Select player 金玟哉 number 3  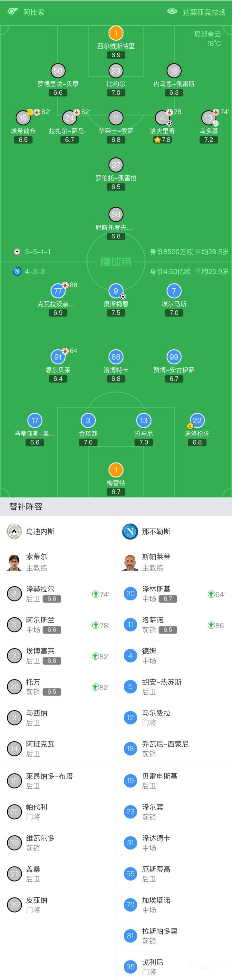[x=88, y=420]
